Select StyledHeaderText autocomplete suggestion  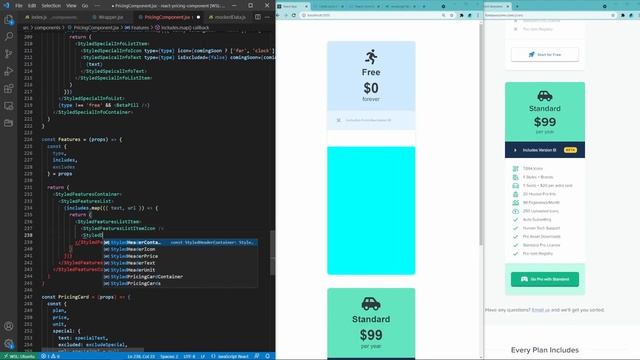coord(180,263)
